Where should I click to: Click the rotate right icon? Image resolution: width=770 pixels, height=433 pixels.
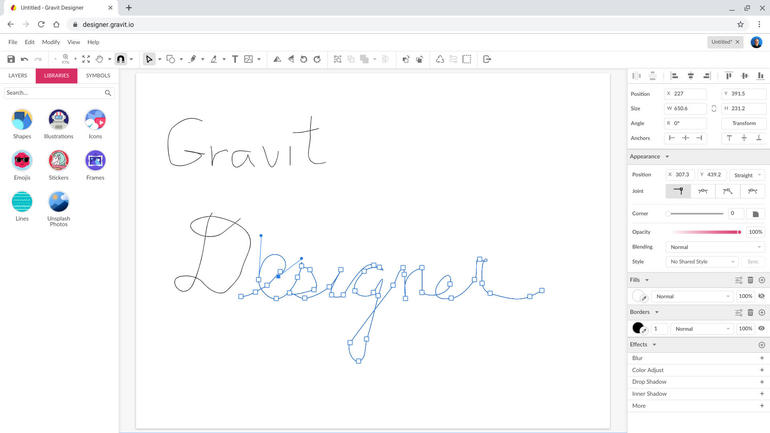(x=317, y=59)
